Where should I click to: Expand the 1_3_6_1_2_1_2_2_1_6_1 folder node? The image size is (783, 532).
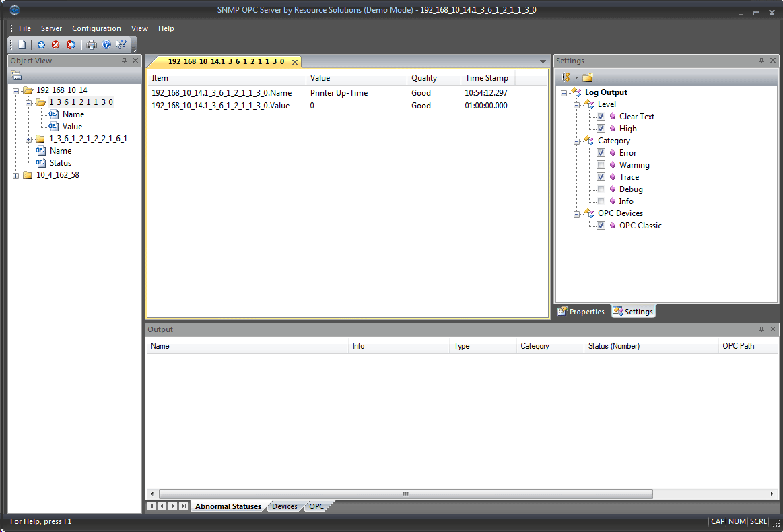[29, 139]
